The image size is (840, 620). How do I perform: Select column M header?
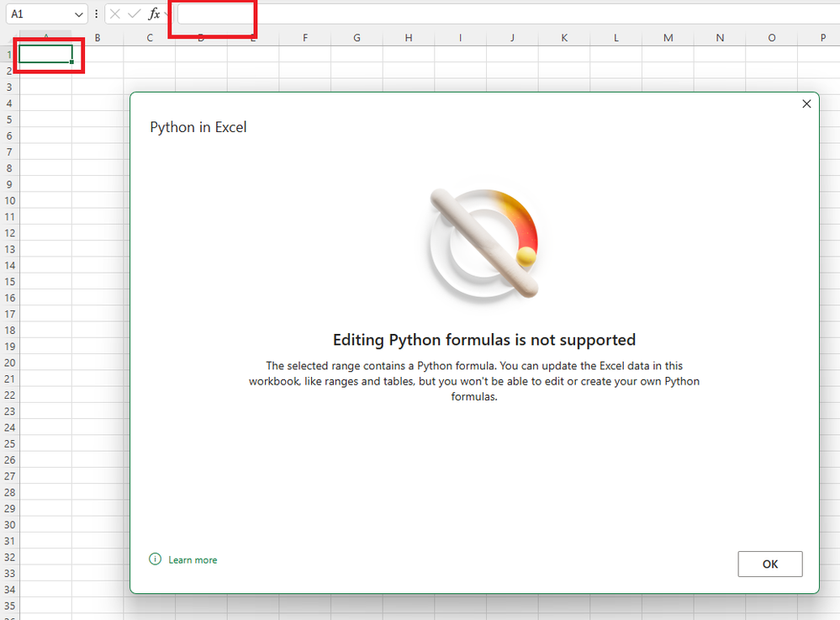click(x=668, y=38)
